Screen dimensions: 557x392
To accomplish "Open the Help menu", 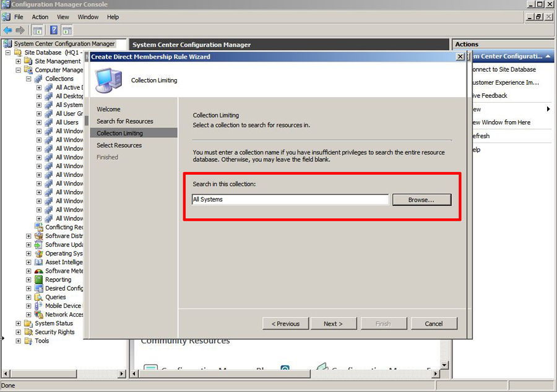I will pos(113,17).
